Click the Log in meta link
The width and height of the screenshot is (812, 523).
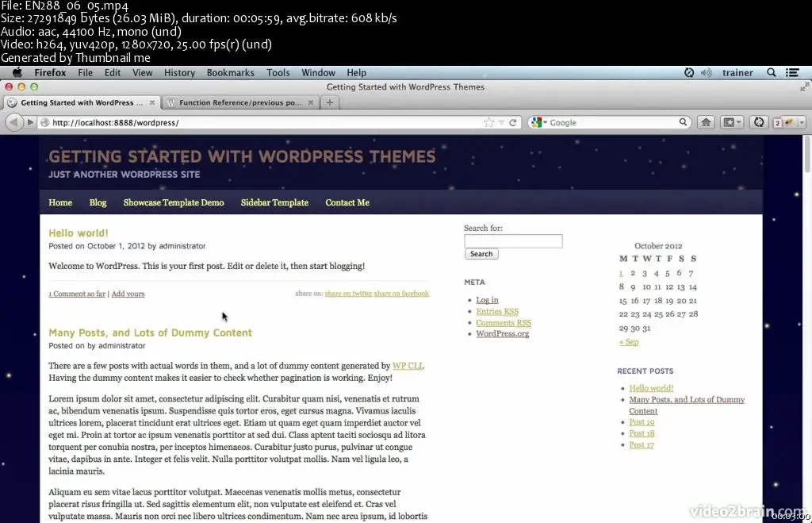coord(487,300)
